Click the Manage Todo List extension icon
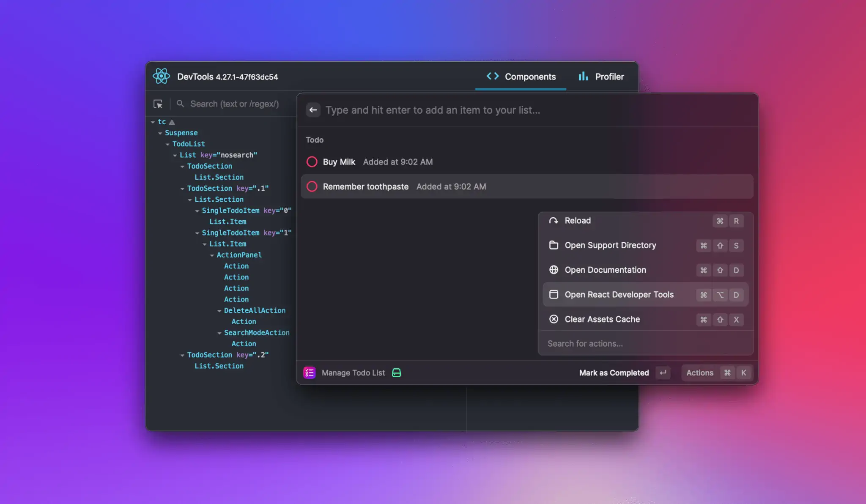 tap(309, 373)
